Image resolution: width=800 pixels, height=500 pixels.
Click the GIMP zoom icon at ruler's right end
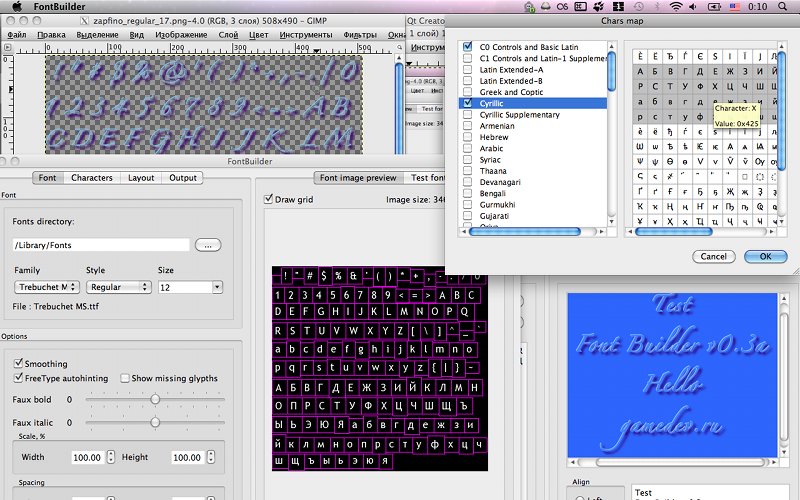pyautogui.click(x=399, y=47)
